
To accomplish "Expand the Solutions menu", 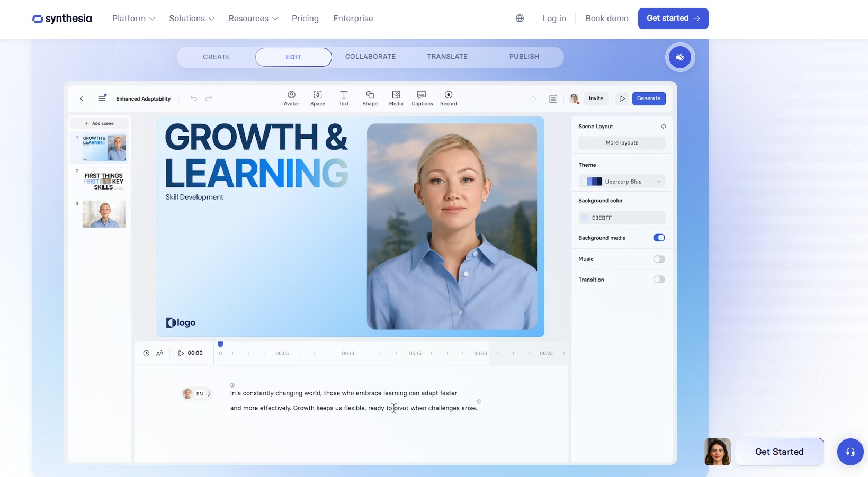I will tap(192, 19).
